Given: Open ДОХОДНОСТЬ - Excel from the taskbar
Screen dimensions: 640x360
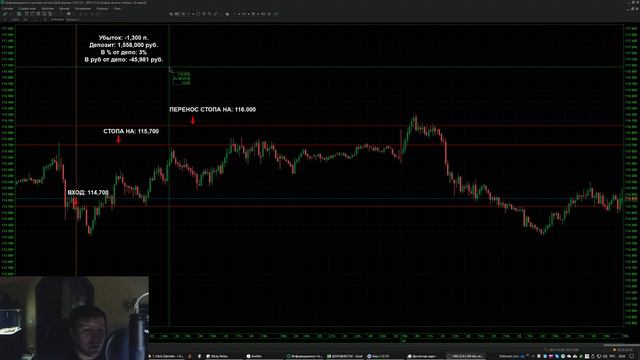Looking at the screenshot, I should point(345,356).
